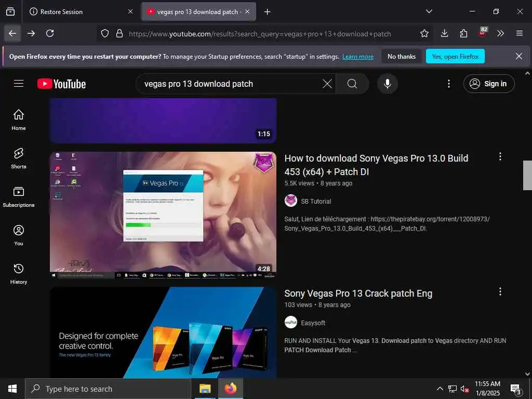
Task: Open Subscriptions in sidebar
Action: pos(19,197)
